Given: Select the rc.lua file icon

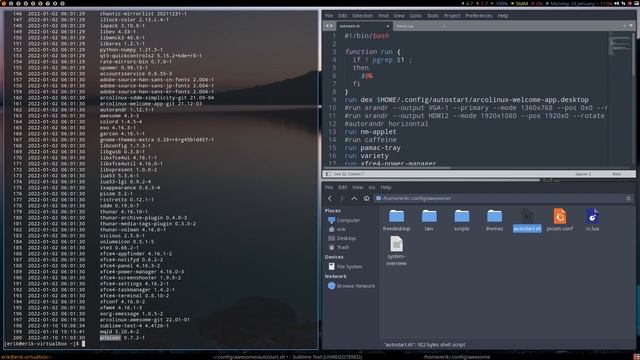Looking at the screenshot, I should (592, 220).
